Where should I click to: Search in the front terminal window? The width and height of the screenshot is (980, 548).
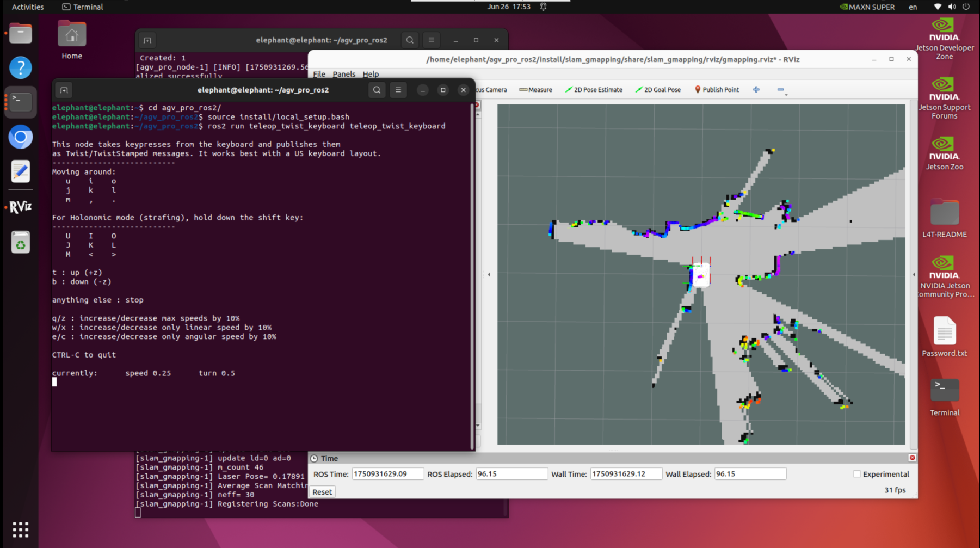[x=377, y=90]
